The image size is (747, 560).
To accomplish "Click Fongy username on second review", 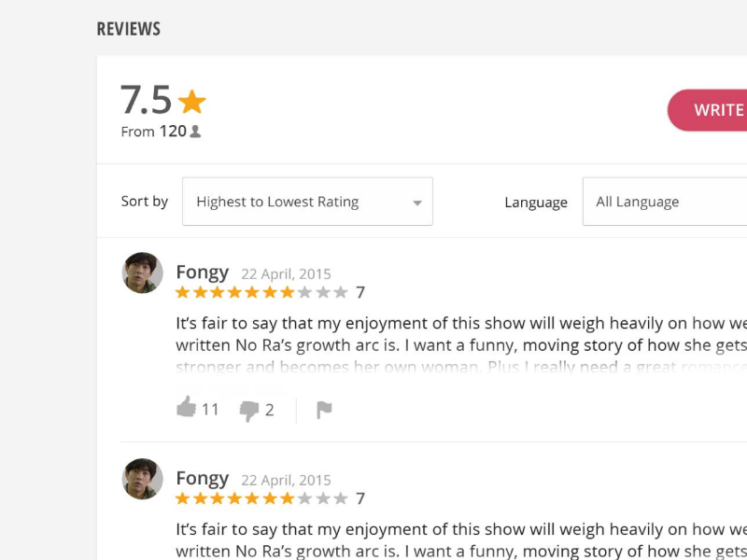I will pyautogui.click(x=202, y=478).
